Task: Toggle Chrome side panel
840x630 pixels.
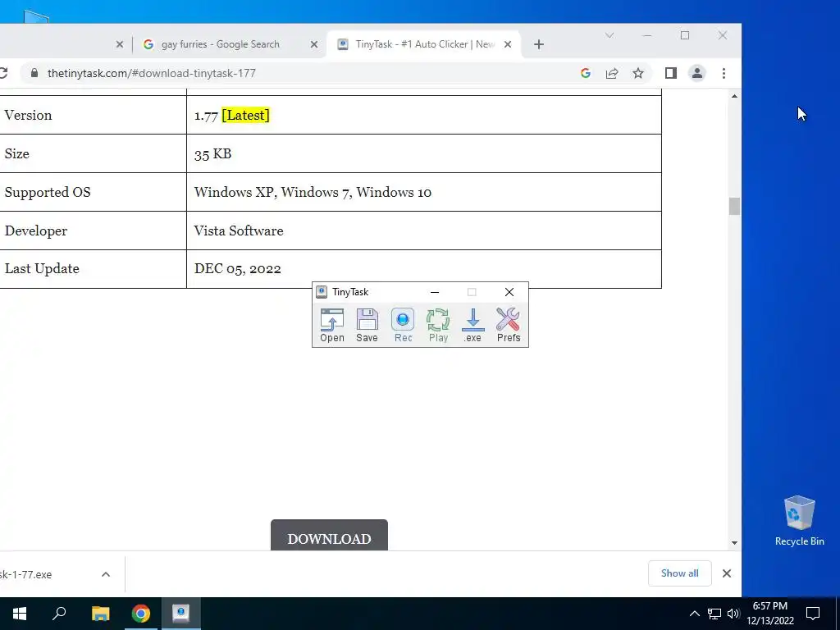Action: pyautogui.click(x=671, y=73)
